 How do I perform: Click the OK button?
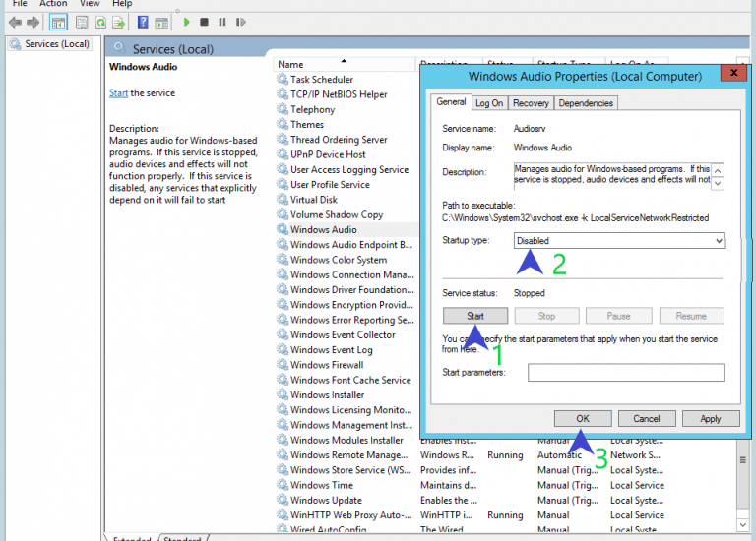point(583,419)
